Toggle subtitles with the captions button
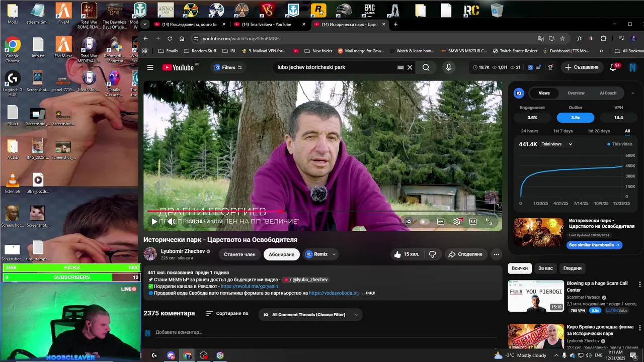Viewport: 644px width, 362px height. [x=441, y=222]
